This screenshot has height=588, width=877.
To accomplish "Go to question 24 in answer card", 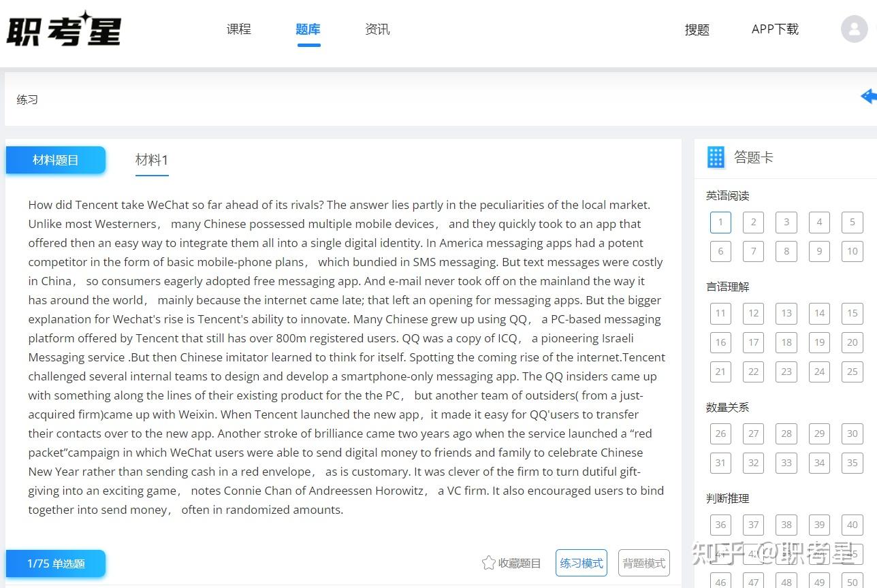I will pyautogui.click(x=820, y=372).
